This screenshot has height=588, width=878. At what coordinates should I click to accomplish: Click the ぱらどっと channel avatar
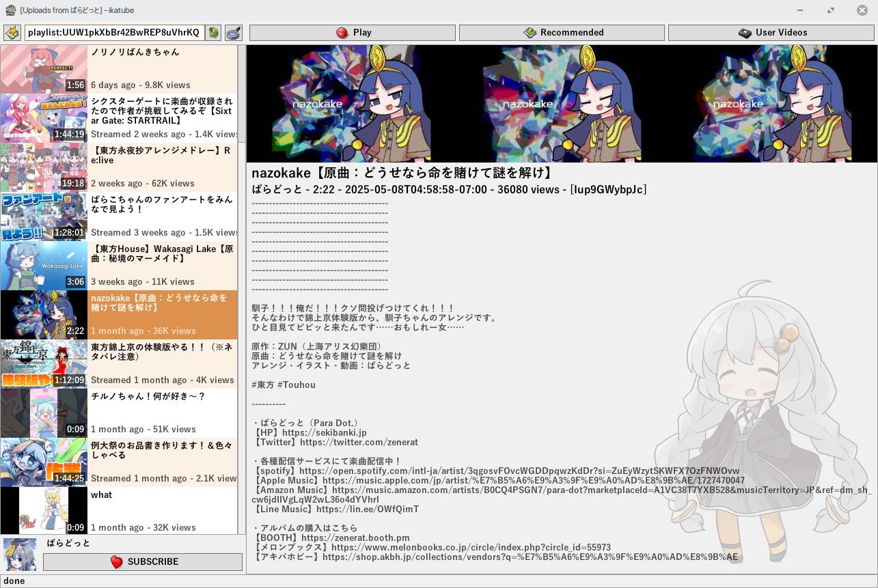(20, 554)
